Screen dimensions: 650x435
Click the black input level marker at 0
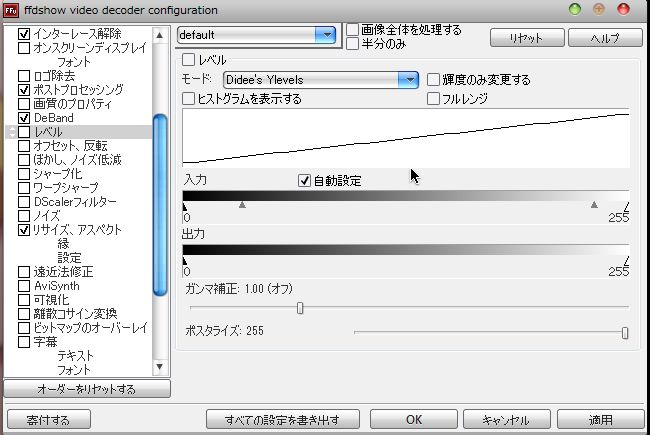click(x=184, y=206)
